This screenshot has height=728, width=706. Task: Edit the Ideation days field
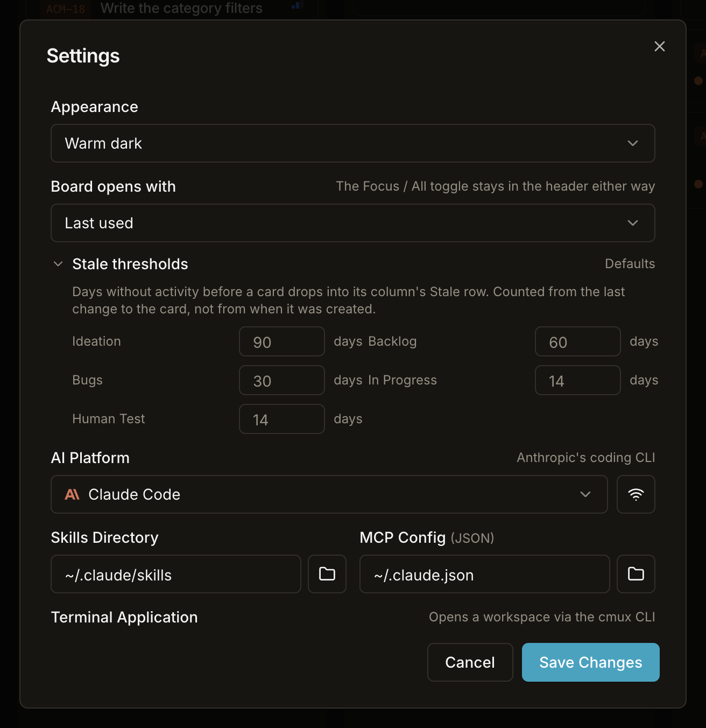[282, 341]
